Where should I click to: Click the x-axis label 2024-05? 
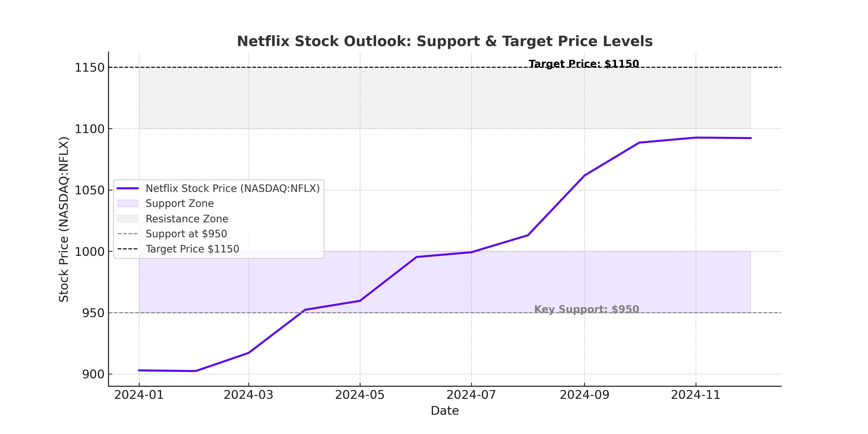click(x=359, y=395)
